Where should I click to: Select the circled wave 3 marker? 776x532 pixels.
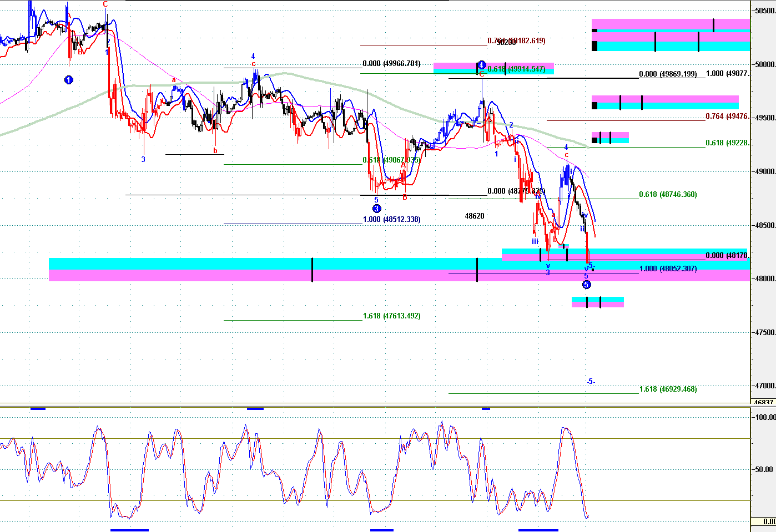click(377, 209)
